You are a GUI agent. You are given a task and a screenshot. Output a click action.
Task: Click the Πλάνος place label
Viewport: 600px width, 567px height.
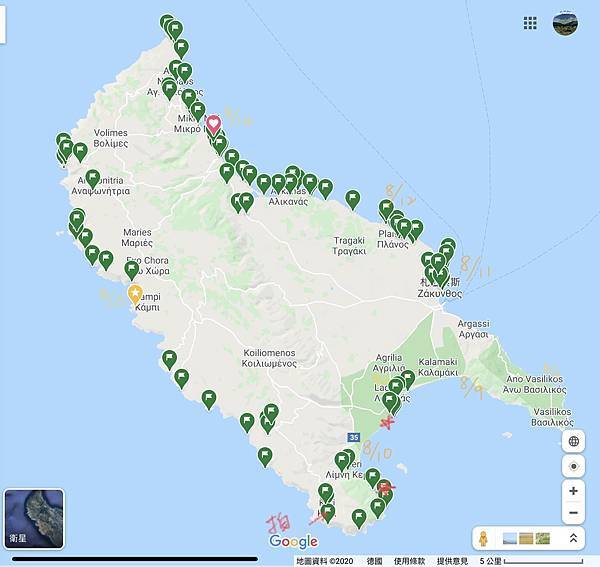tap(393, 244)
